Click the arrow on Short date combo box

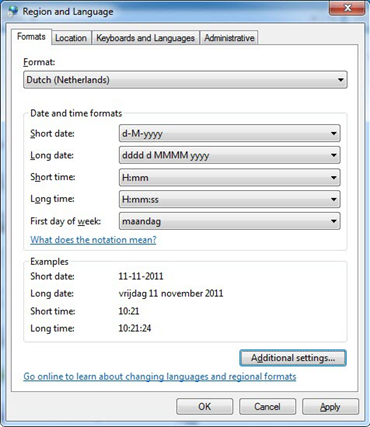(x=333, y=133)
